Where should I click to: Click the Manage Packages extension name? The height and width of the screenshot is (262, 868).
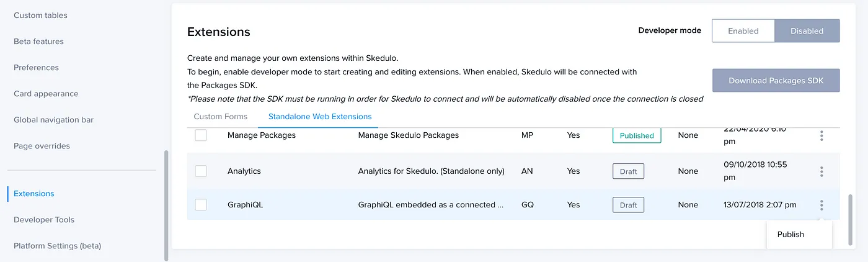262,135
